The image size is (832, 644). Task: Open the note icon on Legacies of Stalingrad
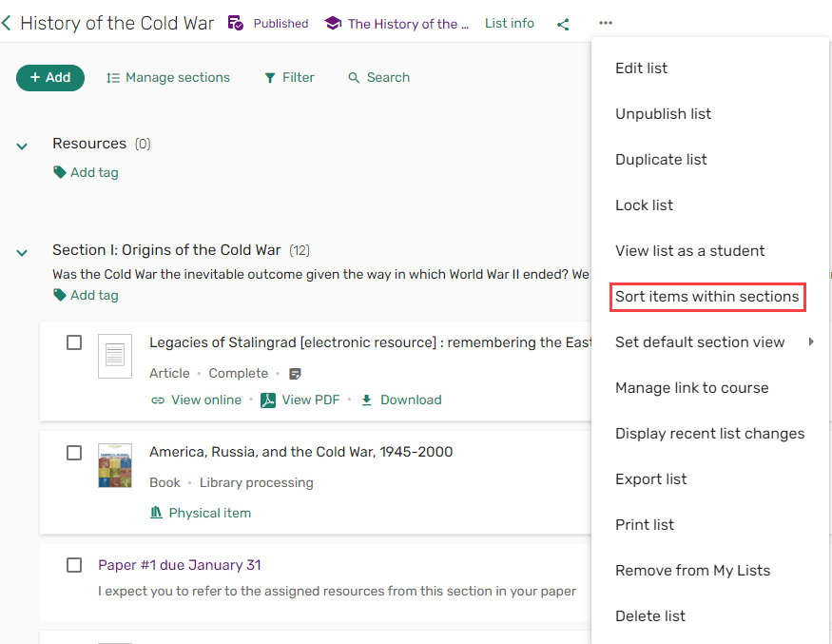pyautogui.click(x=295, y=374)
